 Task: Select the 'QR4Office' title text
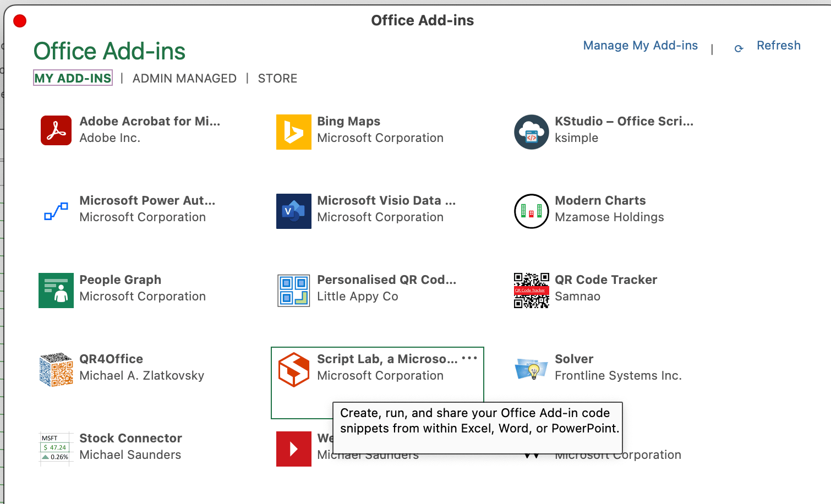(x=111, y=359)
